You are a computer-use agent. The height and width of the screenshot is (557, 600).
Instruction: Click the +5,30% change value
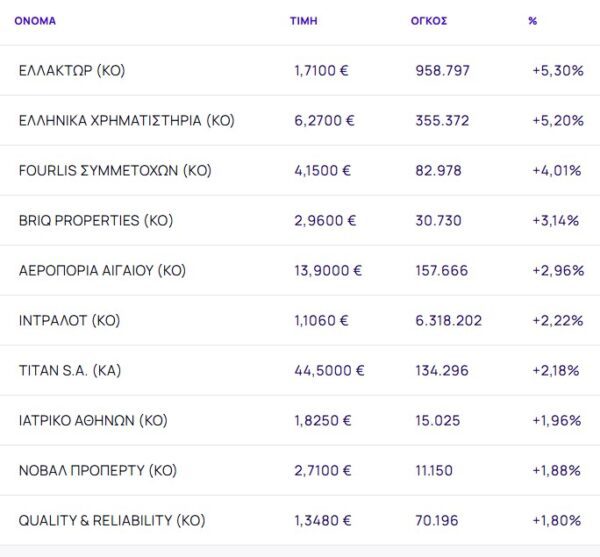pos(558,71)
